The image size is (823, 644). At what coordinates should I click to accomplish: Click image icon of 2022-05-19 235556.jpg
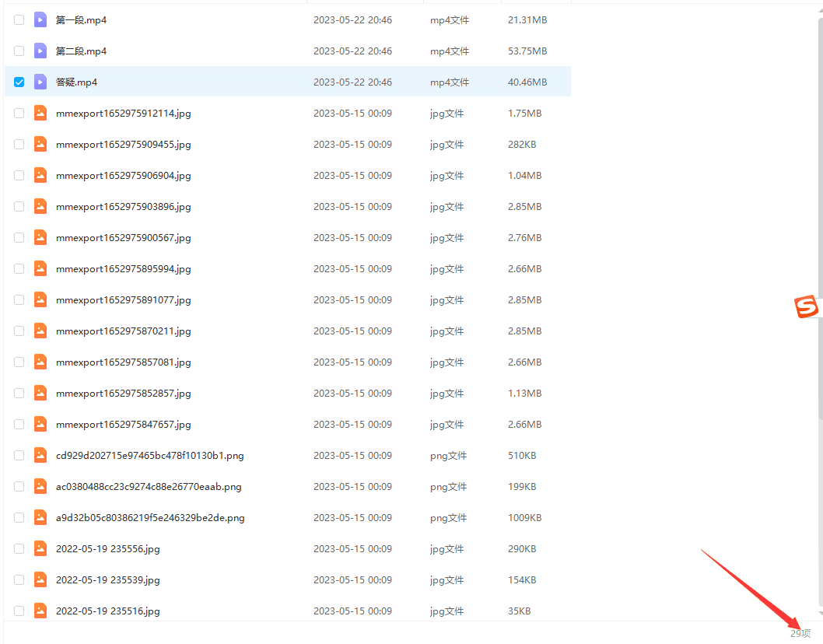(x=40, y=549)
